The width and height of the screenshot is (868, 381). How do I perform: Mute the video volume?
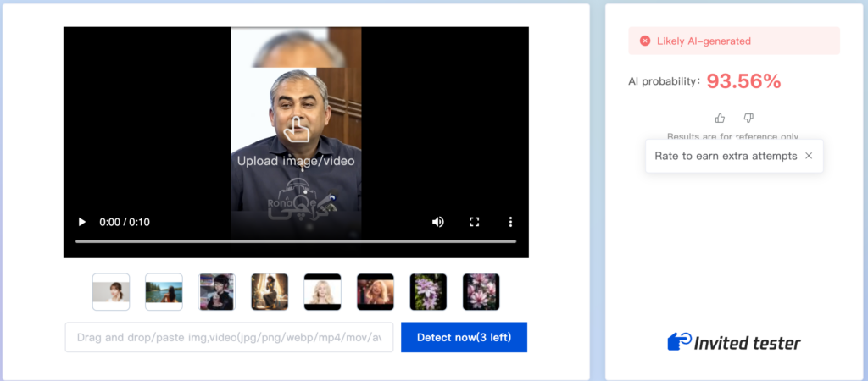pos(438,223)
